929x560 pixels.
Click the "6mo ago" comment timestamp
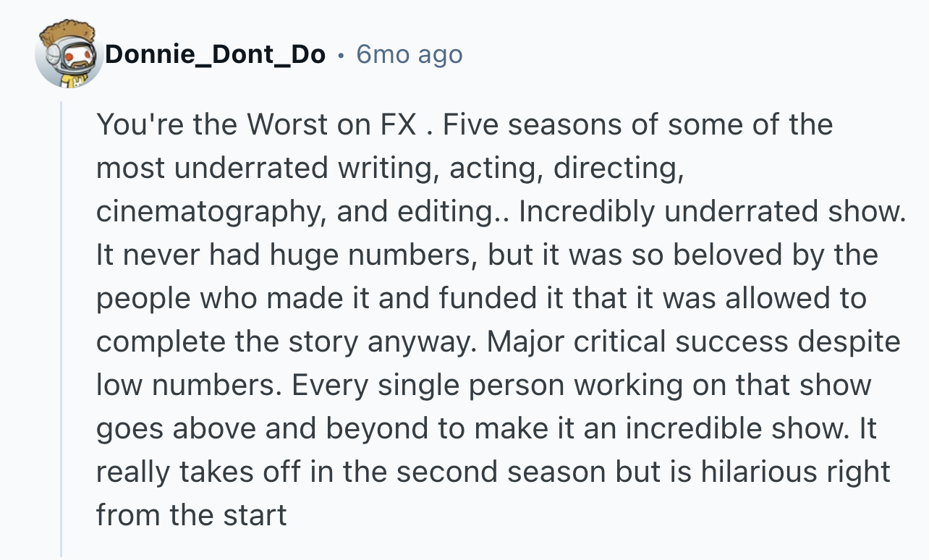pyautogui.click(x=409, y=54)
